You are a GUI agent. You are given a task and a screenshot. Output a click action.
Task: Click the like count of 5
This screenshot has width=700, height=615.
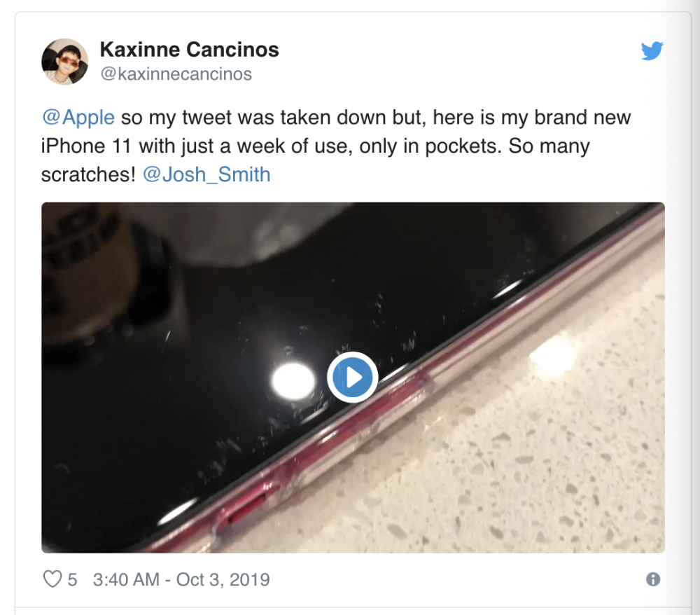(72, 580)
